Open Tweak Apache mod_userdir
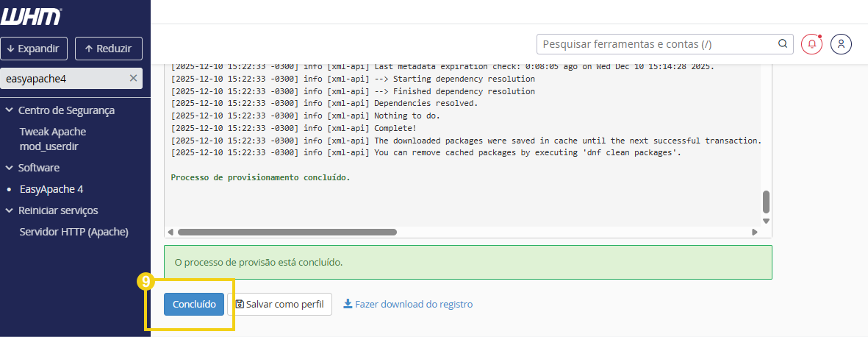 pos(53,139)
